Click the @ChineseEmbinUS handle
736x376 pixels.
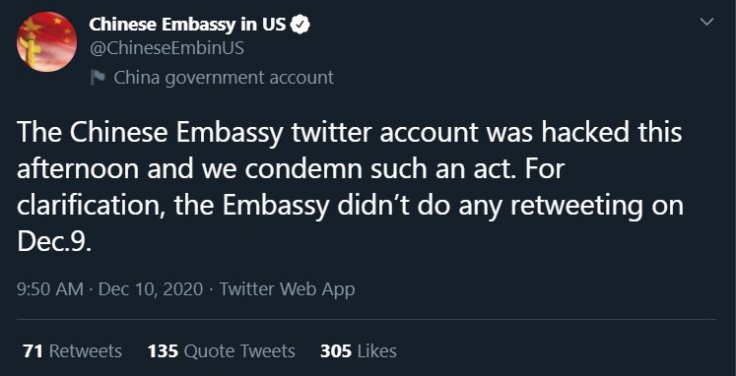[167, 48]
